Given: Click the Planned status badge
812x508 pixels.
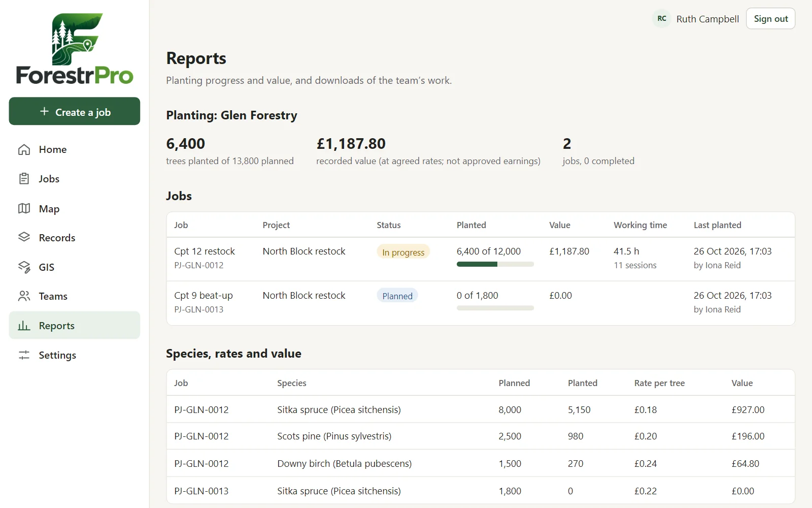Looking at the screenshot, I should click(x=397, y=296).
